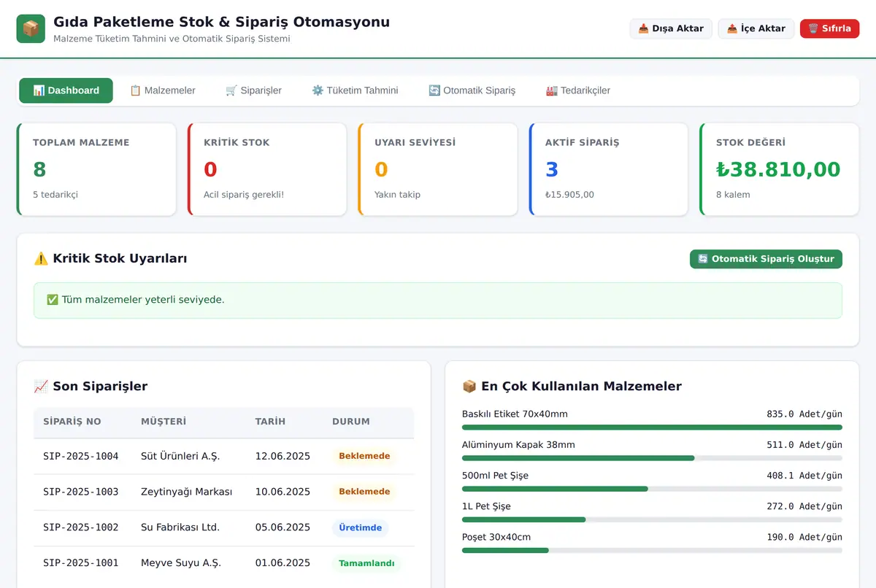This screenshot has width=876, height=588.
Task: Click the all-materials-sufficient green notice
Action: pos(438,301)
